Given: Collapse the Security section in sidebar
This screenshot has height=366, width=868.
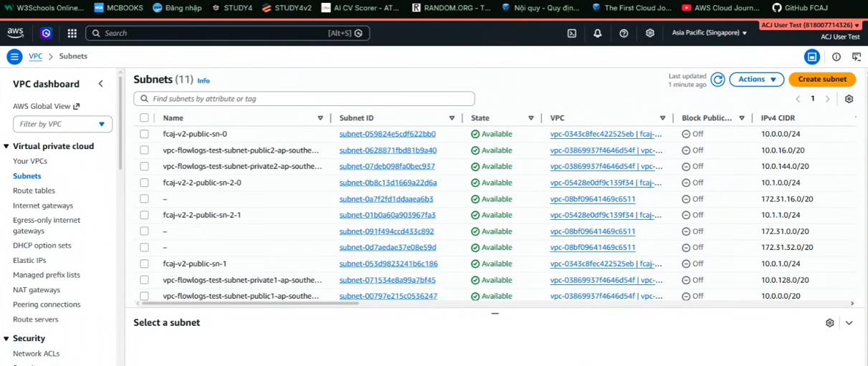Looking at the screenshot, I should pyautogui.click(x=6, y=339).
